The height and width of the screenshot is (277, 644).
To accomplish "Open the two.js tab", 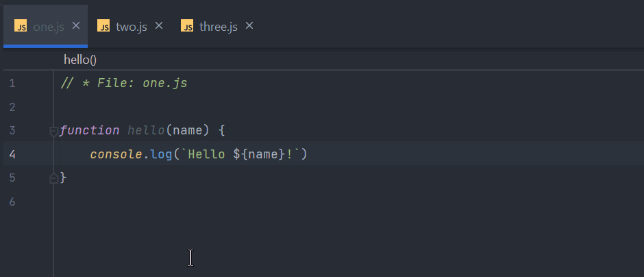I will pos(129,26).
